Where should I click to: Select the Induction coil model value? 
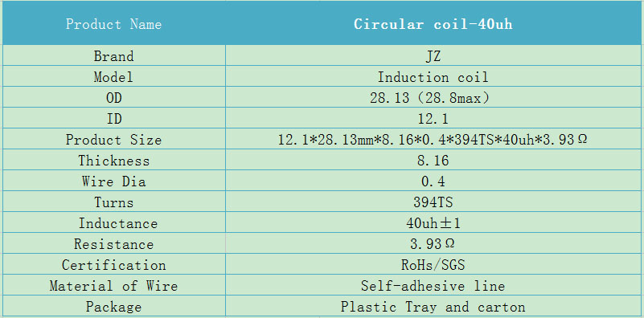coord(433,77)
